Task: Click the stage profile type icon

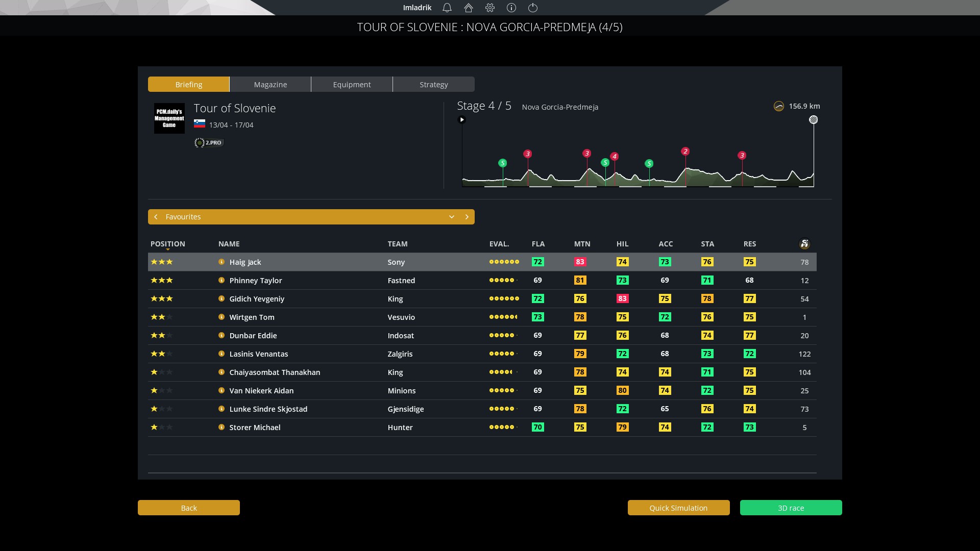Action: click(x=779, y=106)
